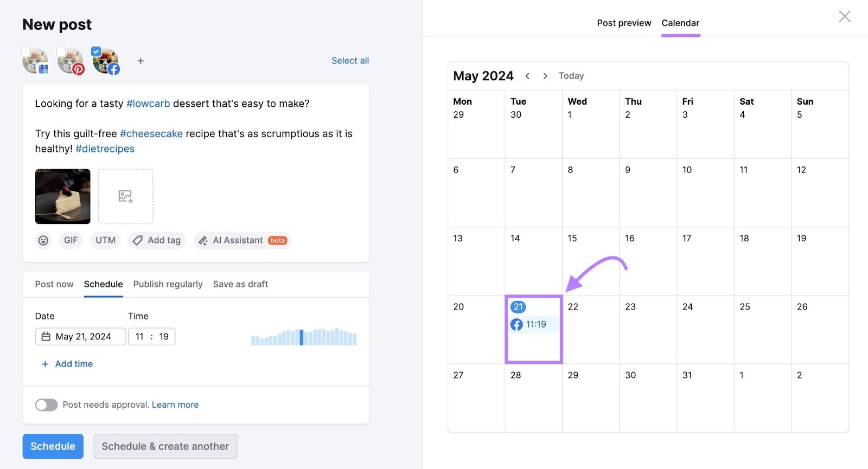Open the May 21, 2024 date field

(x=84, y=336)
